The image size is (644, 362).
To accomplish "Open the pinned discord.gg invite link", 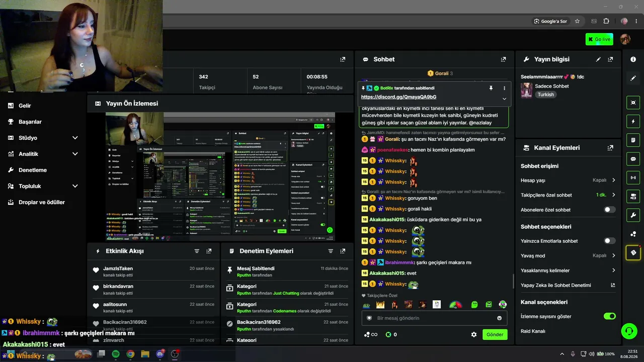I will point(398,97).
